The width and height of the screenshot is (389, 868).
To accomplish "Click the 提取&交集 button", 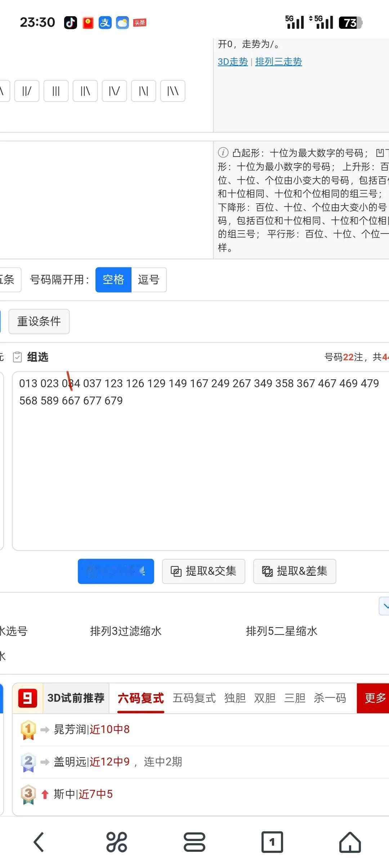I will coord(204,571).
